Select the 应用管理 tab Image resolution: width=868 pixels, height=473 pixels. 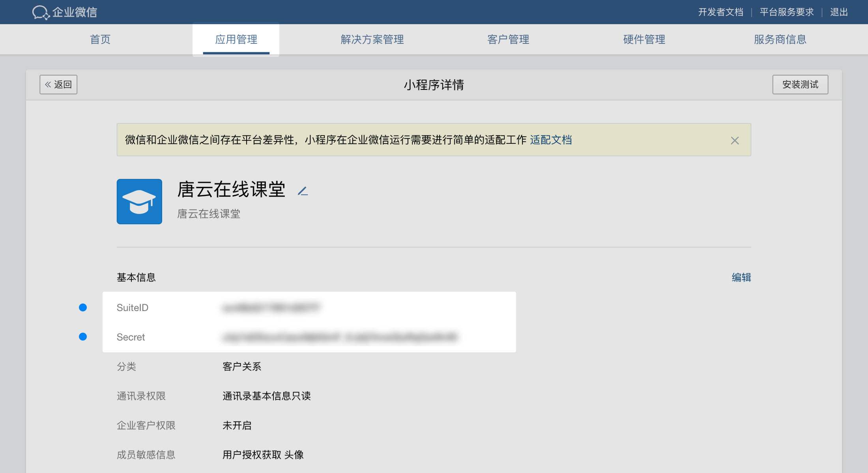click(x=236, y=39)
